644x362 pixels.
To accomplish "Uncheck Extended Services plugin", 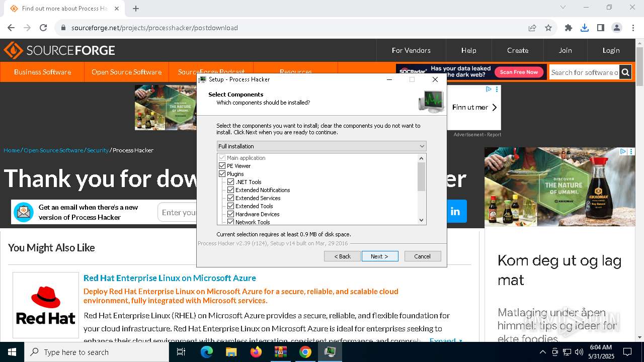I will tap(231, 198).
